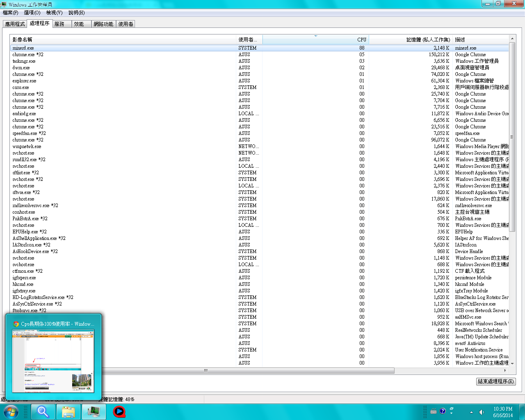This screenshot has width=525, height=420.
Task: Open the 選項(O) menu
Action: click(32, 13)
